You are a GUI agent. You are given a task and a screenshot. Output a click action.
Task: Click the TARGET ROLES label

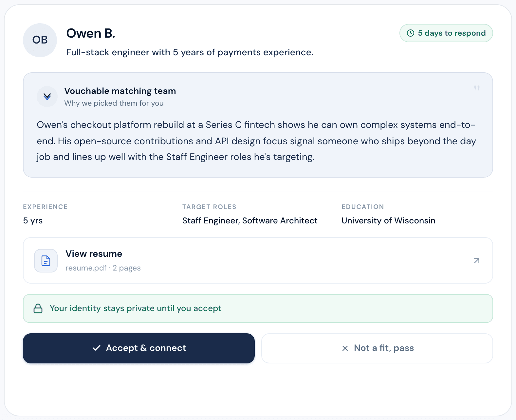coord(209,207)
